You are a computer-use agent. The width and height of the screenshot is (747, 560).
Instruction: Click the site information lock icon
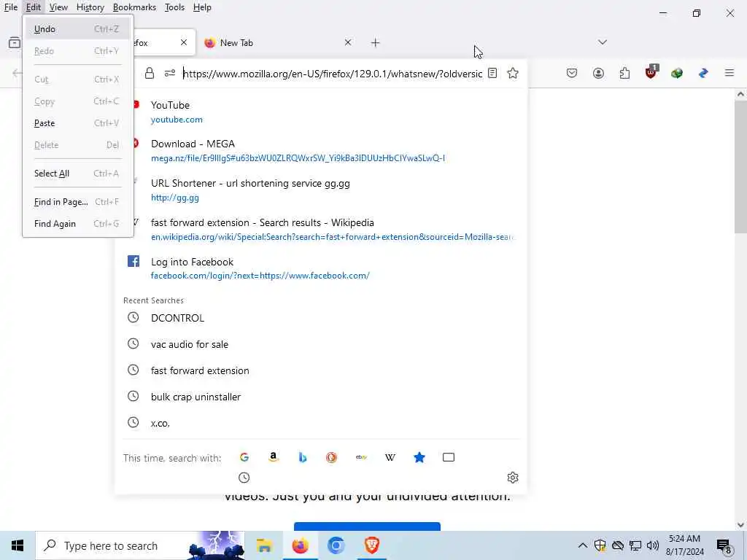[x=149, y=74]
